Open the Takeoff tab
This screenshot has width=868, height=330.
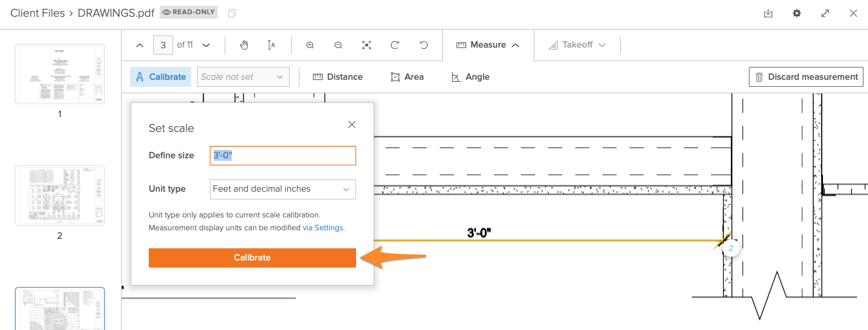577,45
